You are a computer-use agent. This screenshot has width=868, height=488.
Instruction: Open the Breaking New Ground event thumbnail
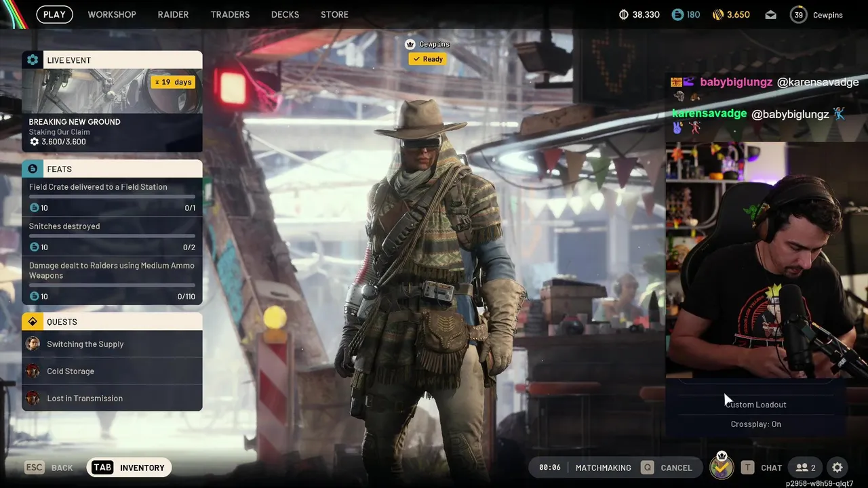pos(112,91)
